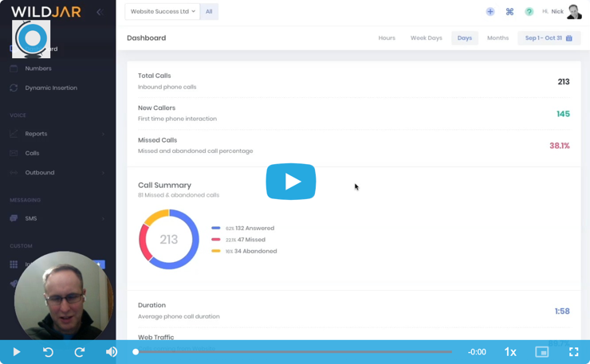This screenshot has height=364, width=590.
Task: Click the video progress slider handle
Action: point(136,352)
